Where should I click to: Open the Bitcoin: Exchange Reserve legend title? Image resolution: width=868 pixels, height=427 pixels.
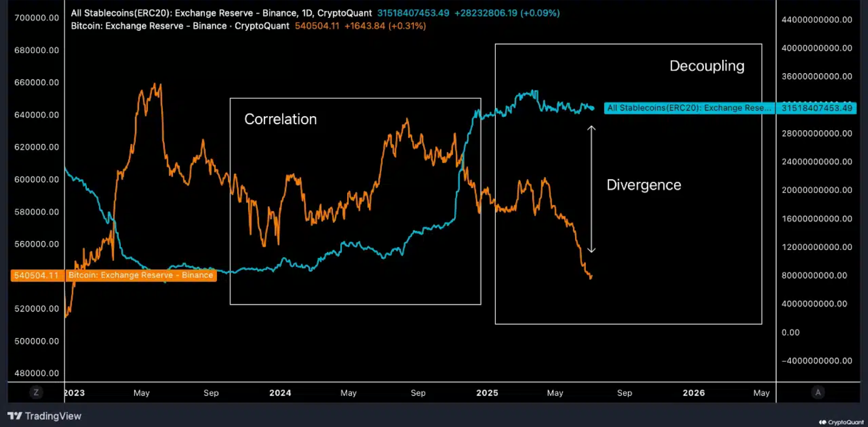[x=180, y=26]
